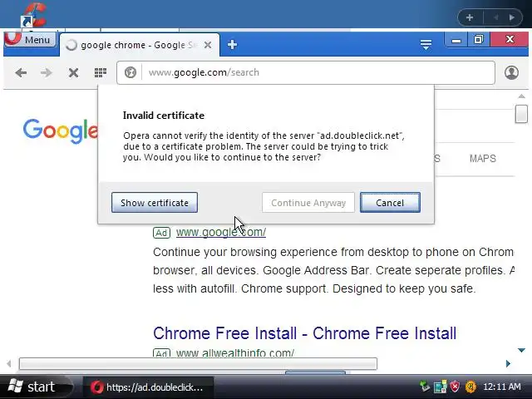Click the top bar previous arrow
532x399 pixels.
click(x=496, y=17)
